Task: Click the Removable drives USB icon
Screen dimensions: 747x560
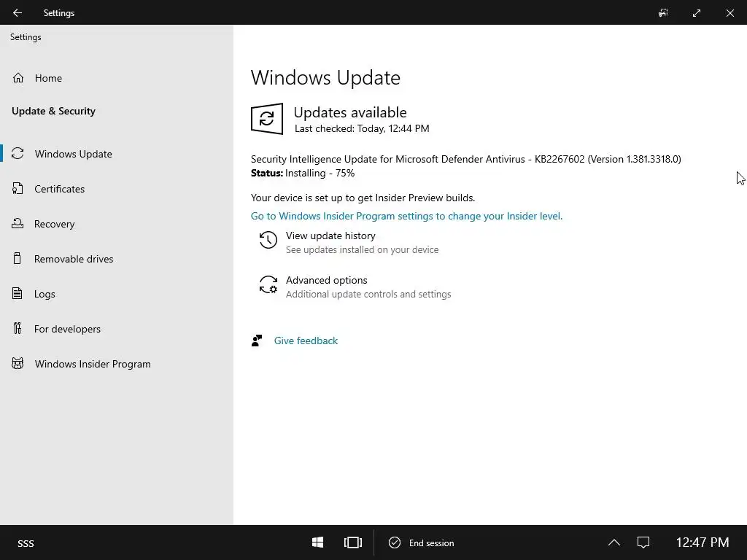Action: pos(18,258)
